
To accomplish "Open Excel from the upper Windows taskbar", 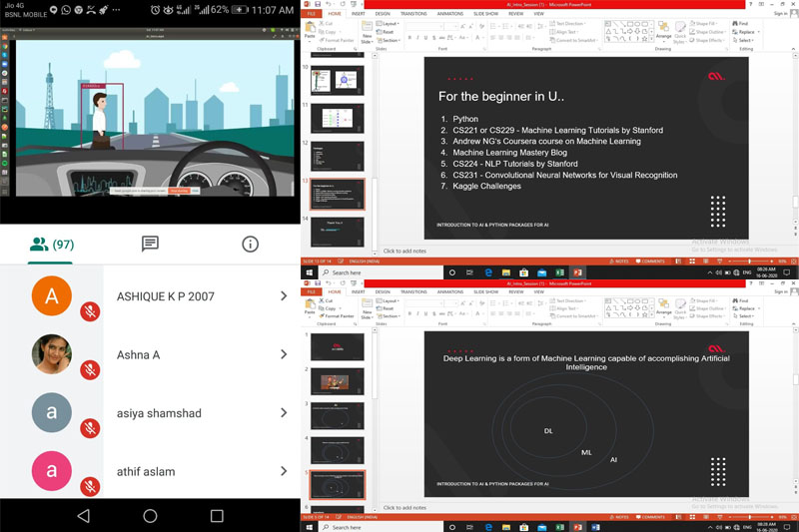I will point(559,272).
